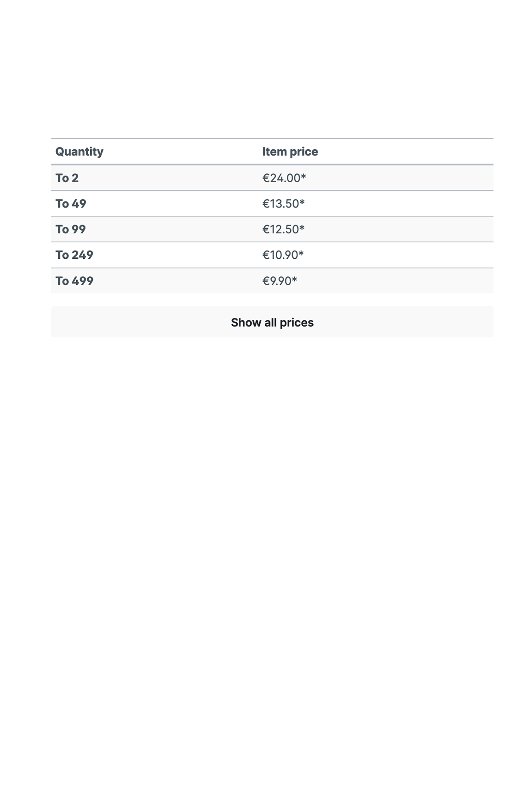Click the asterisk after €12.50
This screenshot has height=812, width=524.
(302, 227)
